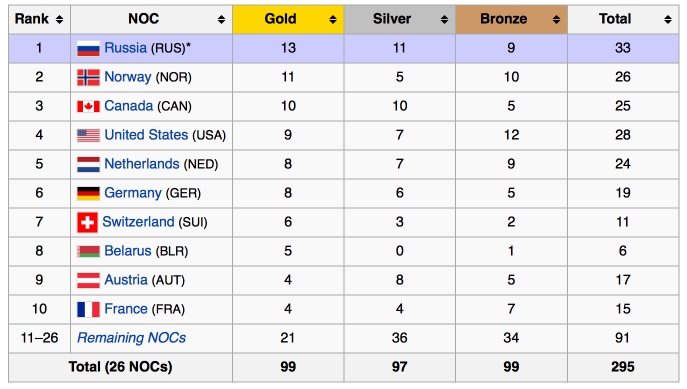Sort by Bronze medal count arrows

coord(556,19)
